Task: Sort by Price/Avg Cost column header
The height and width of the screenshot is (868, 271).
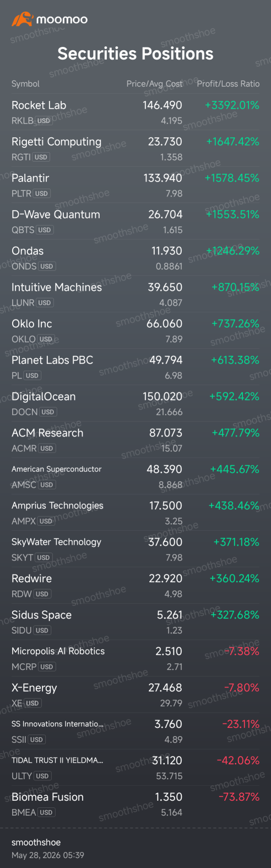Action: coord(154,84)
